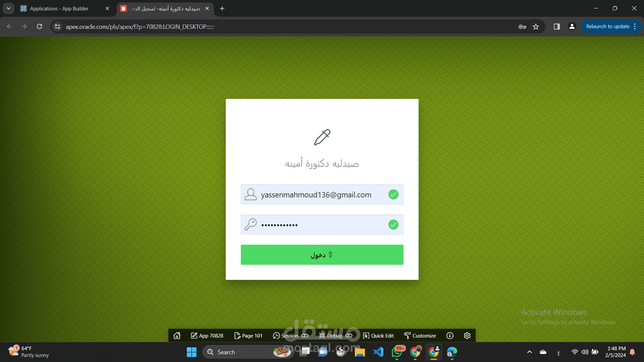Click the green دخول login button
The image size is (644, 362).
322,255
